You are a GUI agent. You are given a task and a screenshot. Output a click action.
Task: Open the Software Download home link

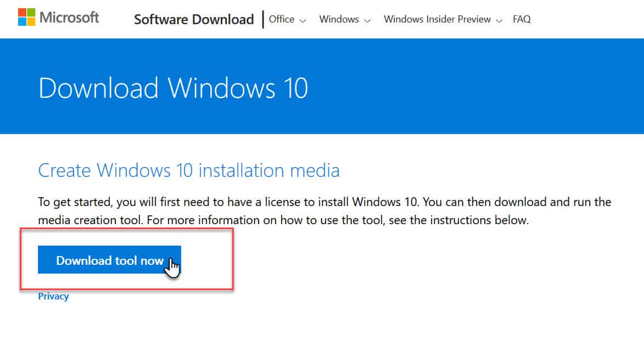194,19
